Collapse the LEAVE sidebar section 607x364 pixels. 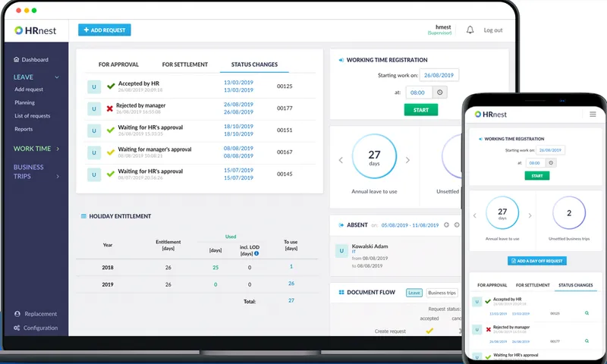(x=57, y=77)
